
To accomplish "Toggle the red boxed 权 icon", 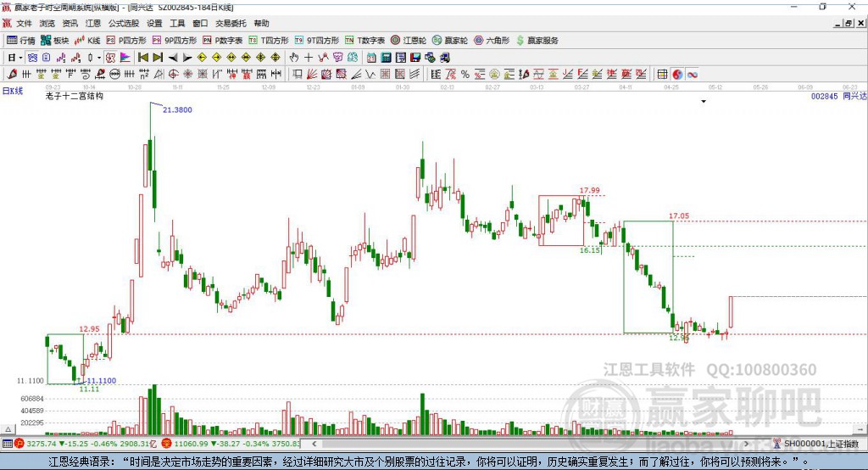I will click(x=110, y=57).
